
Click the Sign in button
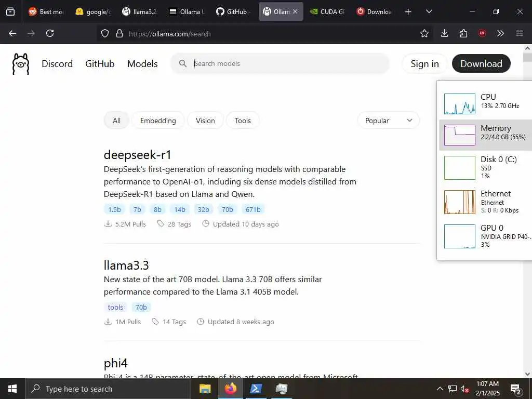click(x=425, y=64)
